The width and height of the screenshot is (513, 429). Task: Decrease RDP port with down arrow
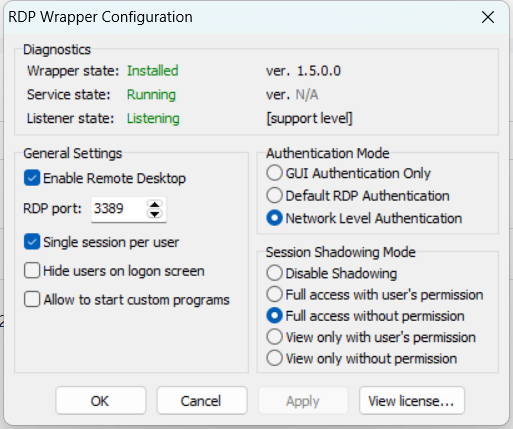click(154, 214)
